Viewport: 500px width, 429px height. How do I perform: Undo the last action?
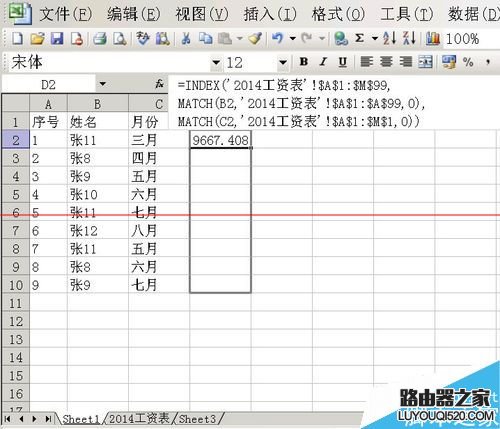click(277, 39)
